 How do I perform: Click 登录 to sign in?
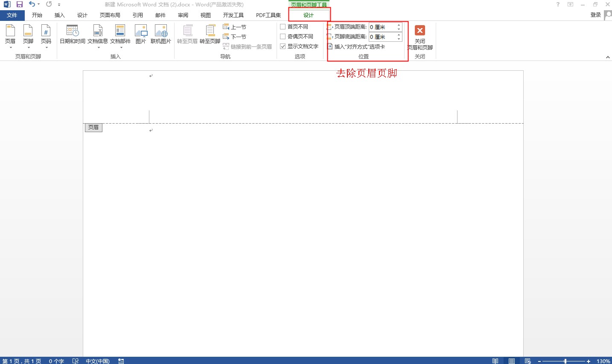point(595,15)
